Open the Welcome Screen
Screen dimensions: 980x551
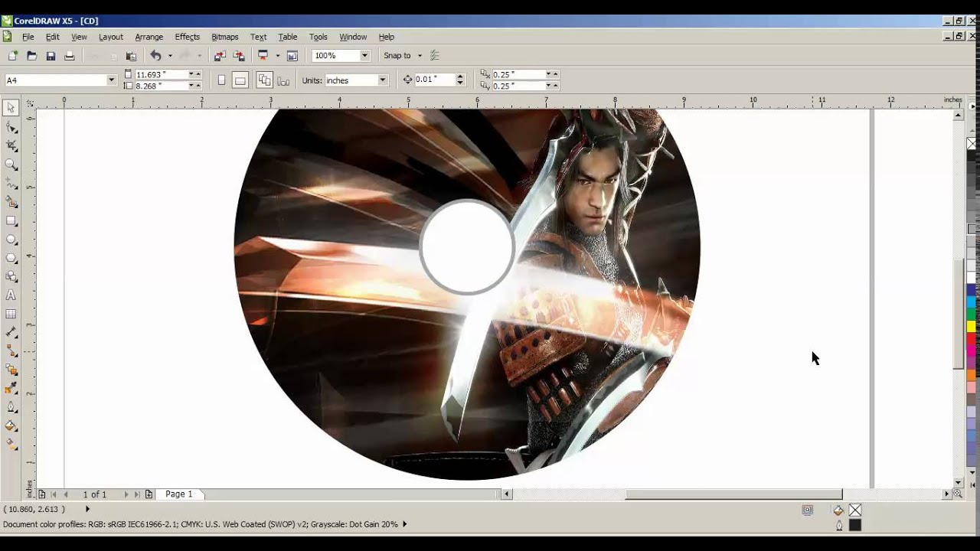[x=292, y=56]
